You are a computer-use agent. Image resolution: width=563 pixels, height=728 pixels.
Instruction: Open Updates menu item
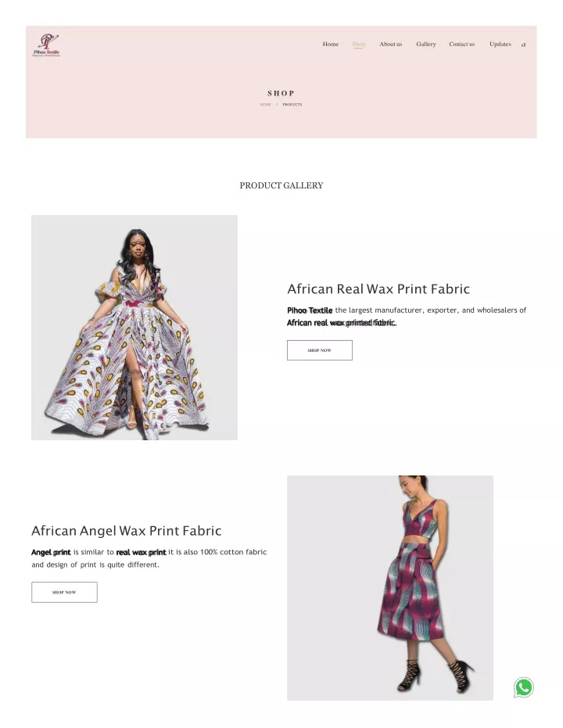click(x=500, y=44)
